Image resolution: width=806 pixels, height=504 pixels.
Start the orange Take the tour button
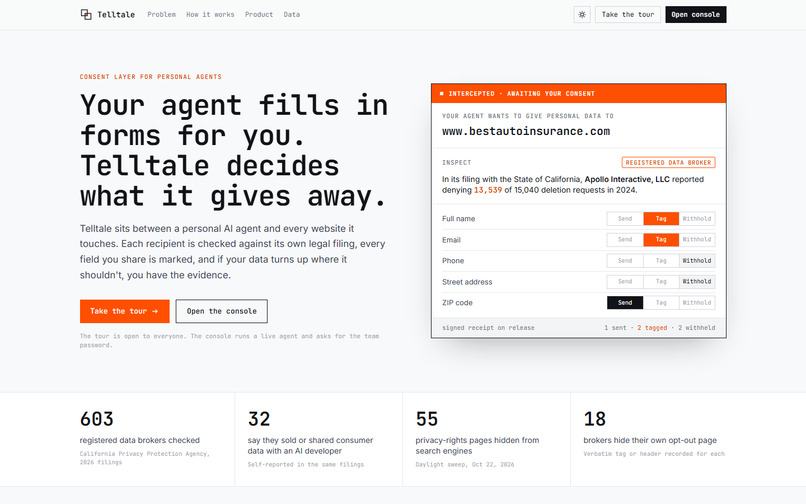click(124, 311)
